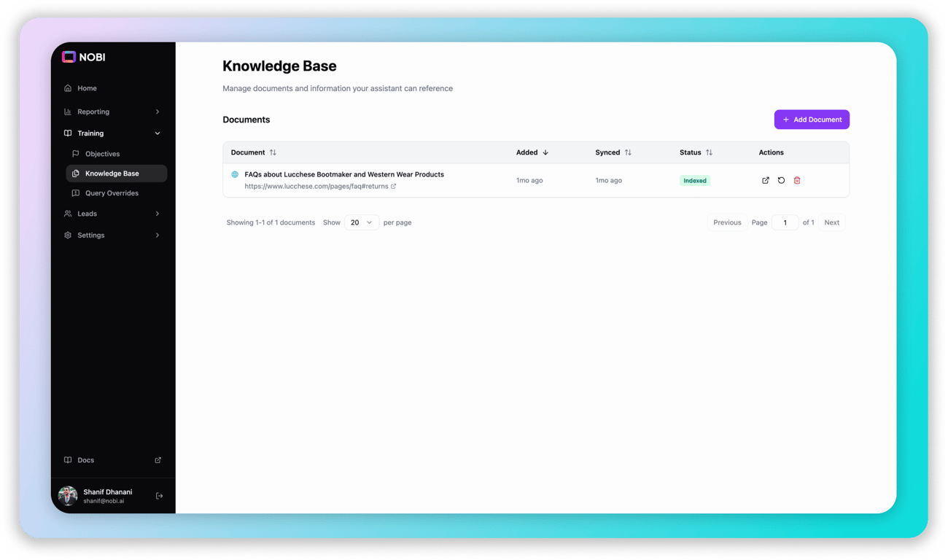Open the per page dropdown showing 20
Viewport: 948px width, 560px height.
pyautogui.click(x=362, y=222)
